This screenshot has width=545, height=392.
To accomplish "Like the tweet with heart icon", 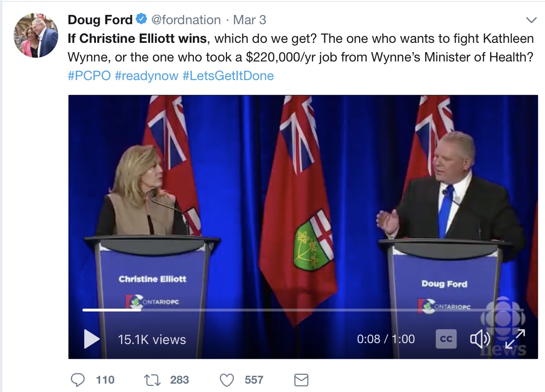I will [x=227, y=380].
